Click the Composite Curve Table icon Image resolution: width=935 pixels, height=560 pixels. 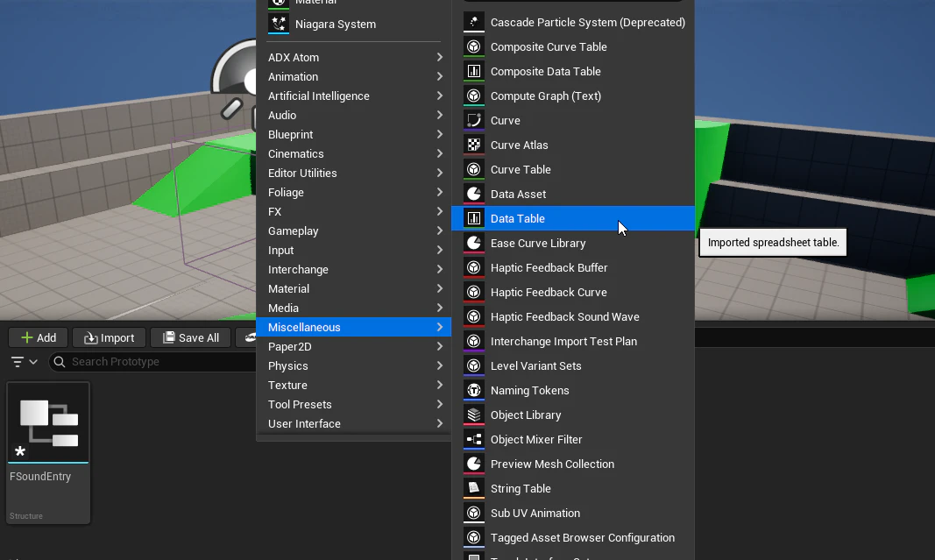coord(473,46)
